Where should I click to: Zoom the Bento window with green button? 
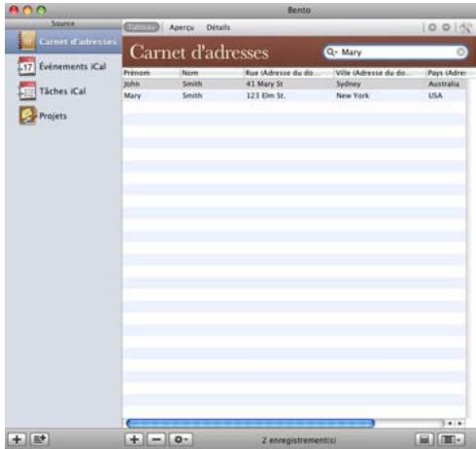pyautogui.click(x=41, y=11)
